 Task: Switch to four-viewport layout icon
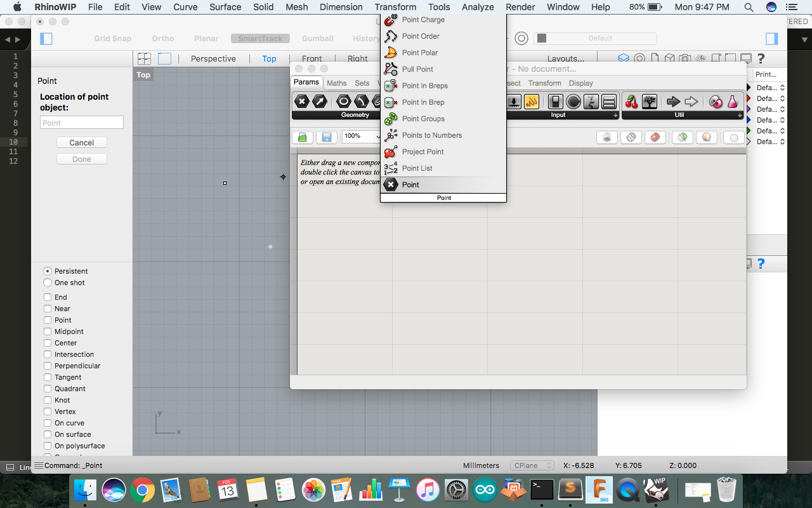point(145,58)
